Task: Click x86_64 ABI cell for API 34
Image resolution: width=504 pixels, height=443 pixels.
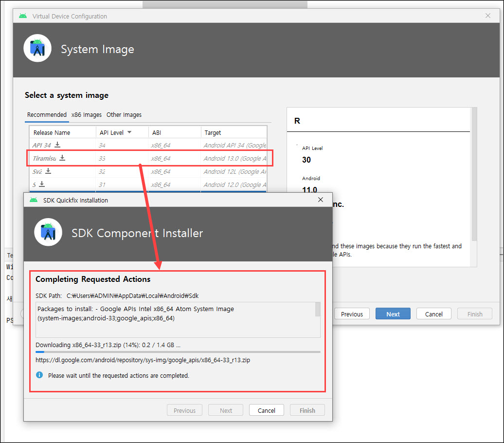Action: 161,146
